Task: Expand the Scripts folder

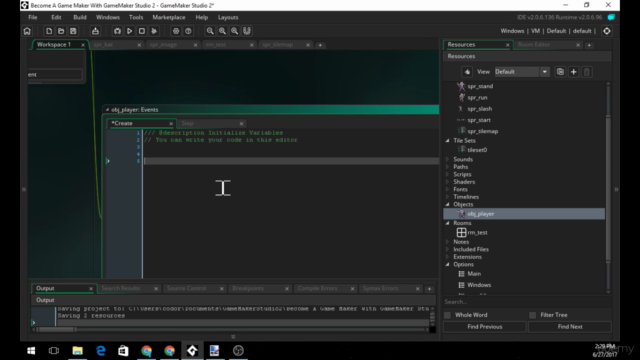Action: coord(448,174)
